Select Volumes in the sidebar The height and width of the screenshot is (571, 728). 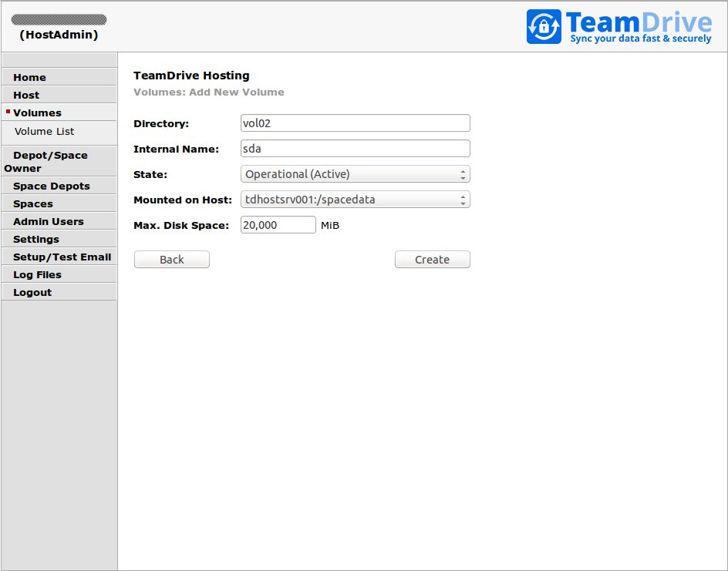pyautogui.click(x=59, y=113)
